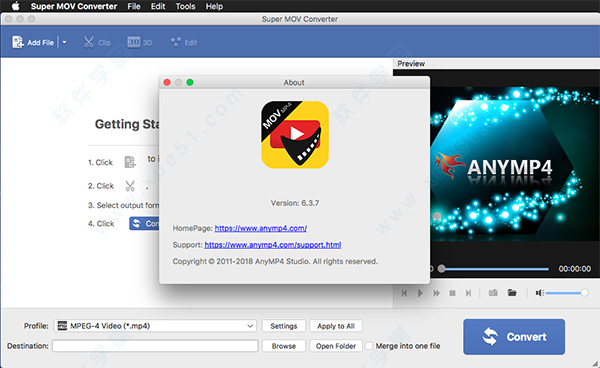Viewport: 600px width, 368px height.
Task: Skip to next frame in preview
Action: pyautogui.click(x=468, y=293)
